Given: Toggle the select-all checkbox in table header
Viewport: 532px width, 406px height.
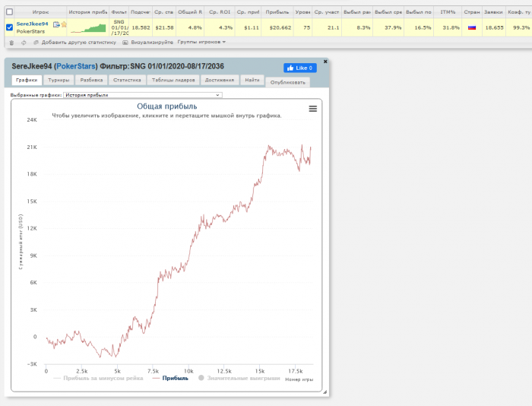Looking at the screenshot, I should click(9, 12).
